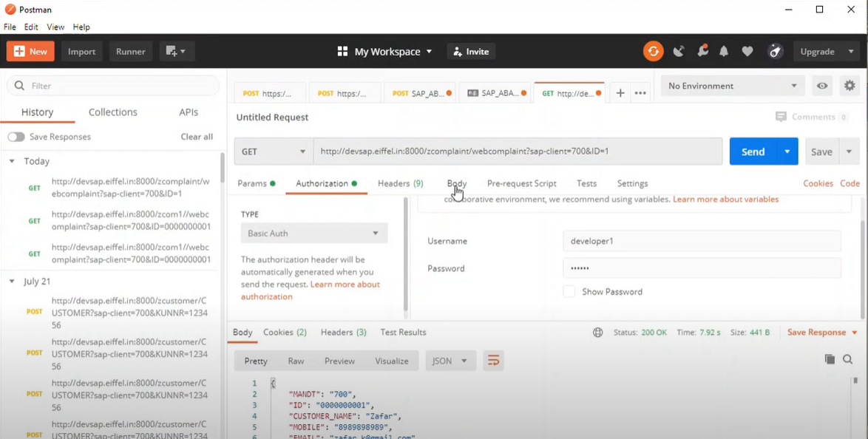Open tab options ellipsis menu

640,93
